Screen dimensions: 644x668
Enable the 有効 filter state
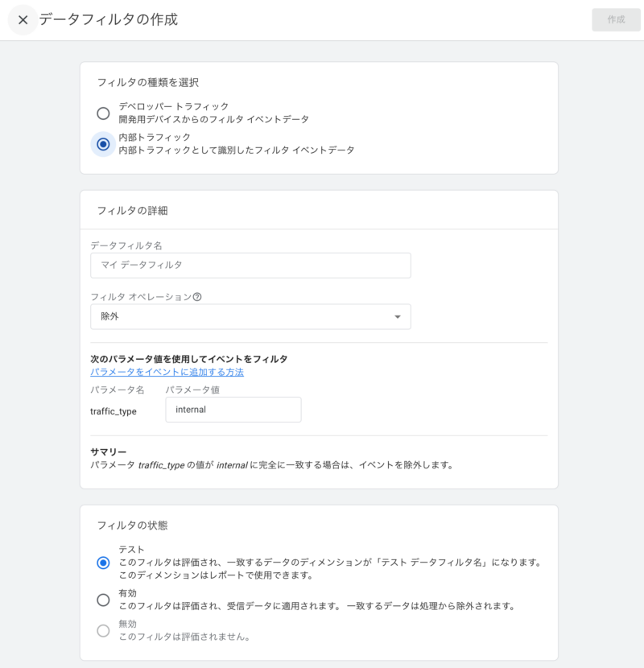[x=103, y=600]
